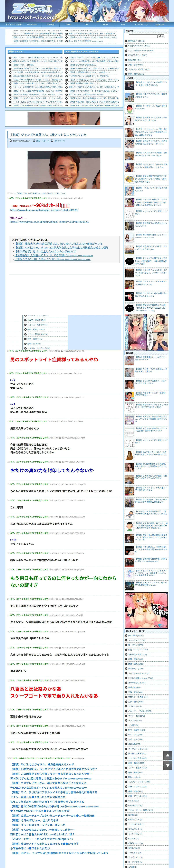Click the Zチャンネル@VIP site logo banner
Screen dimensions: 174x868
coord(87,11)
